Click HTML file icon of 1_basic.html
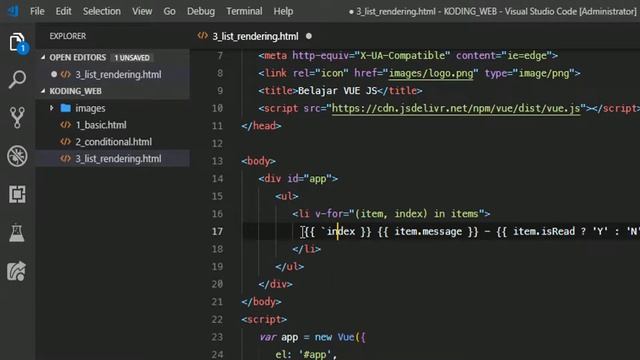This screenshot has height=360, width=640. pos(65,125)
